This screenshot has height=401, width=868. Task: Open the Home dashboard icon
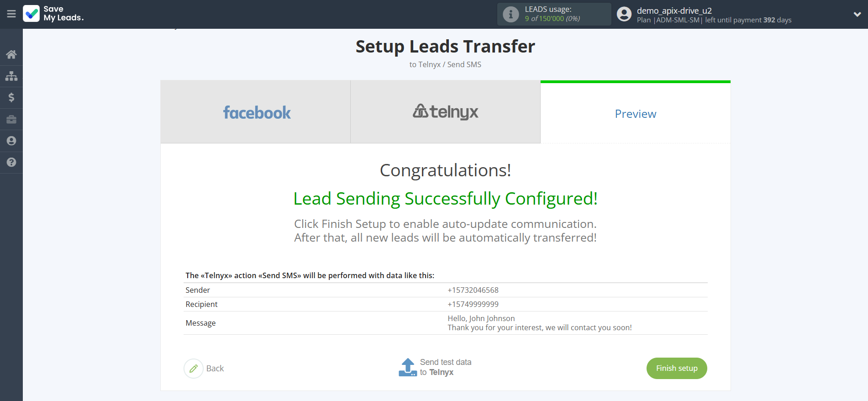pos(11,54)
